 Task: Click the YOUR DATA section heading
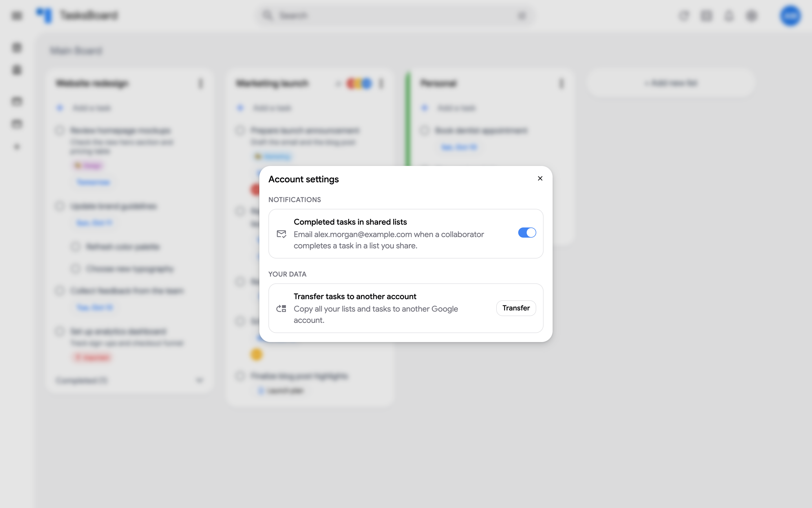coord(287,274)
